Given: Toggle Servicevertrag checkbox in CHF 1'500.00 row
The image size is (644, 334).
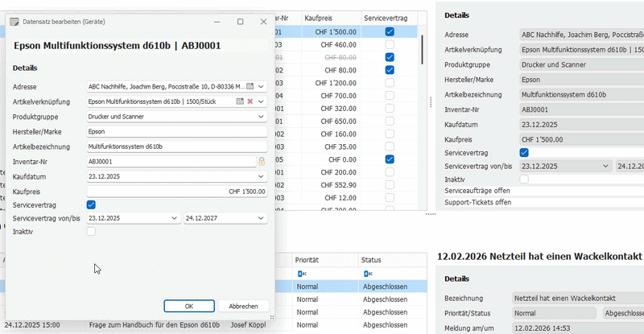Looking at the screenshot, I should tap(390, 31).
